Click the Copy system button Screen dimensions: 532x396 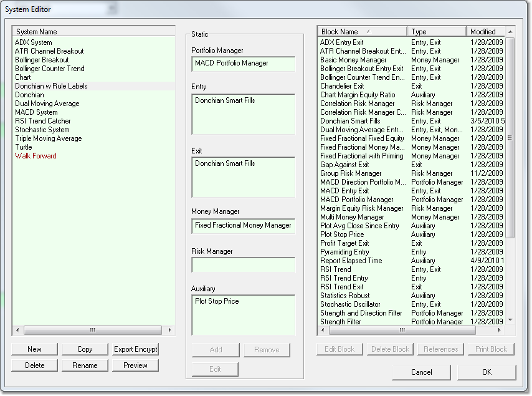point(85,349)
